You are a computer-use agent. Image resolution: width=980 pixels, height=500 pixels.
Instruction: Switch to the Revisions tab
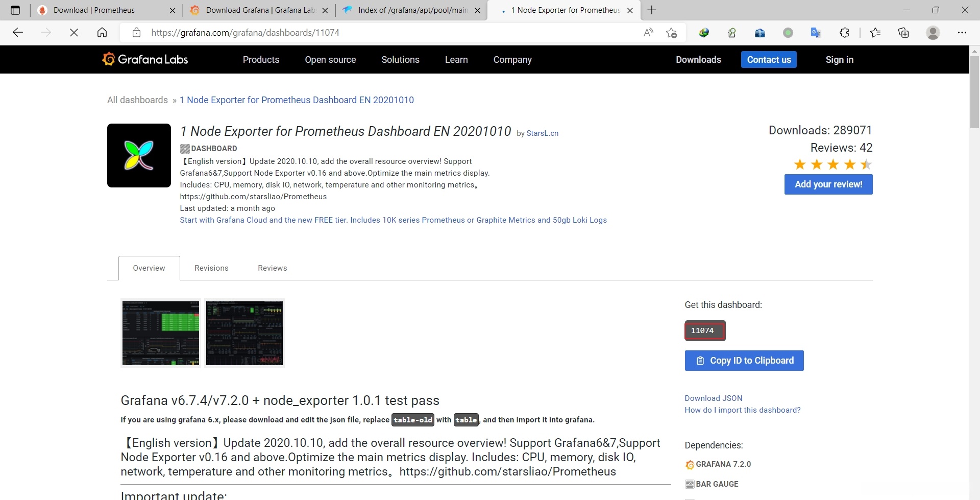[211, 268]
